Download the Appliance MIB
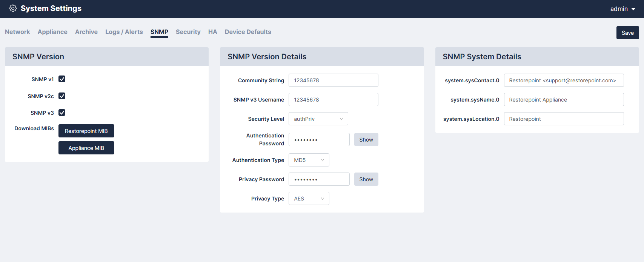Viewport: 644px width, 262px height. 86,148
